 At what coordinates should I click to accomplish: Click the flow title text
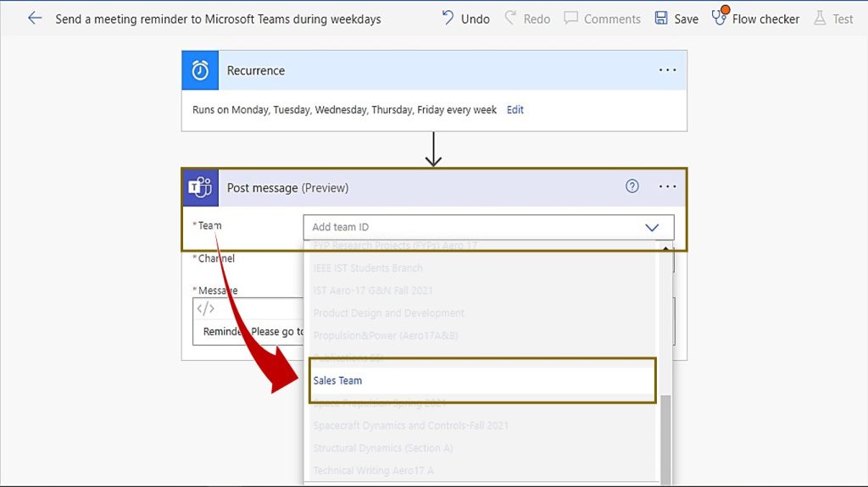pyautogui.click(x=218, y=19)
